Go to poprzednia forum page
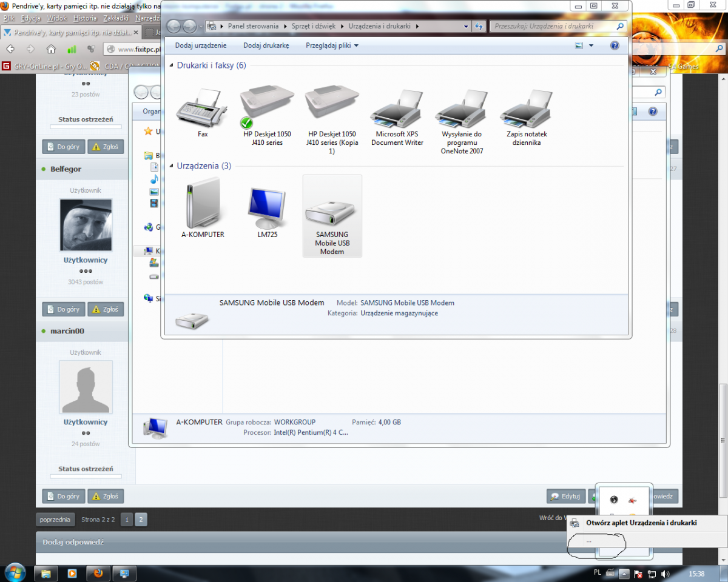Image resolution: width=728 pixels, height=582 pixels. tap(55, 520)
